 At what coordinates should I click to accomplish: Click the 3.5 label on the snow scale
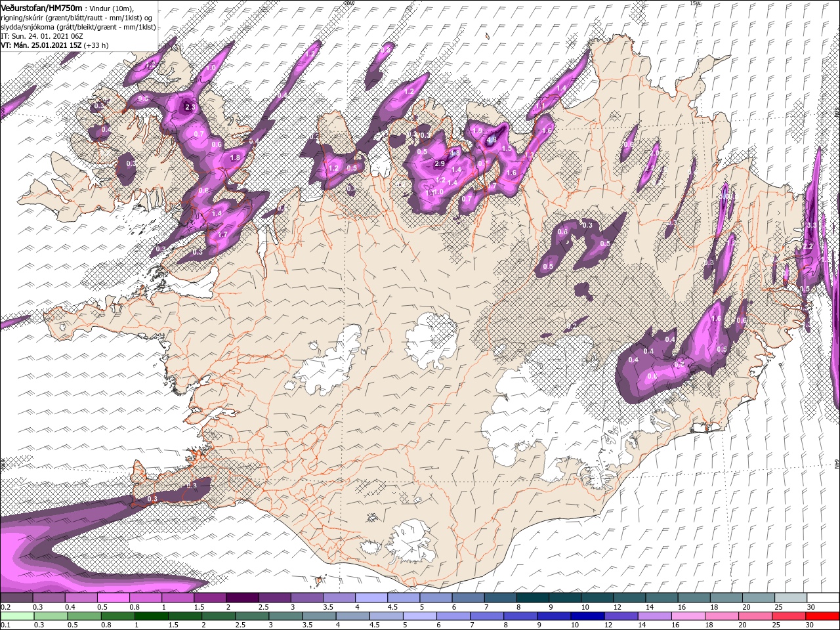[328, 607]
